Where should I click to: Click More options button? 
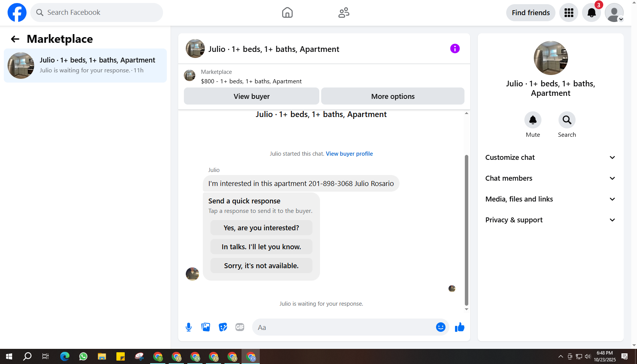[393, 96]
